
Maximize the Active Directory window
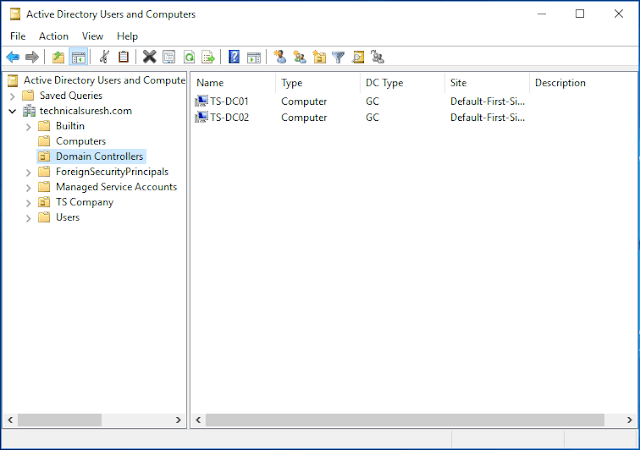[x=580, y=14]
